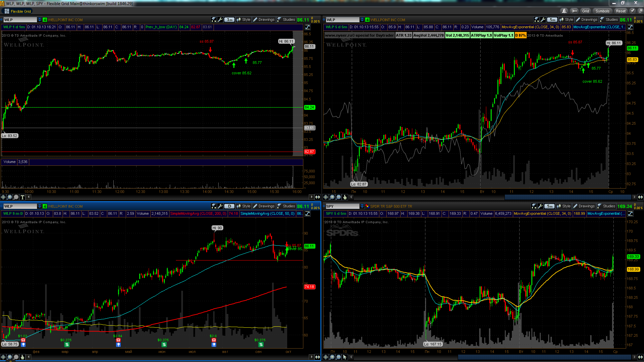The image size is (644, 362).
Task: Select crosshair tool under top-left chart
Action: pyautogui.click(x=3, y=197)
